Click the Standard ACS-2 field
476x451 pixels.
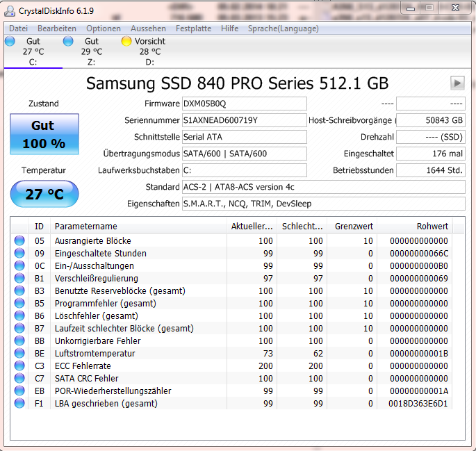tap(324, 187)
